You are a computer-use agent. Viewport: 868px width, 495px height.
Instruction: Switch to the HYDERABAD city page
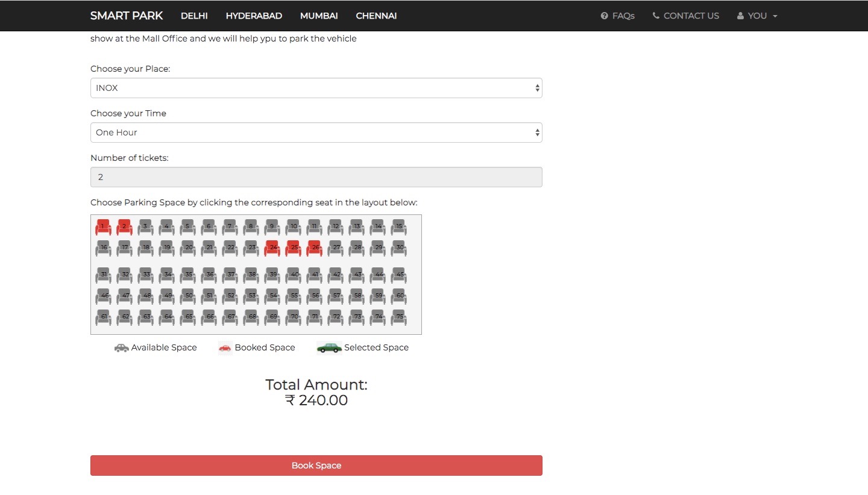(x=254, y=16)
